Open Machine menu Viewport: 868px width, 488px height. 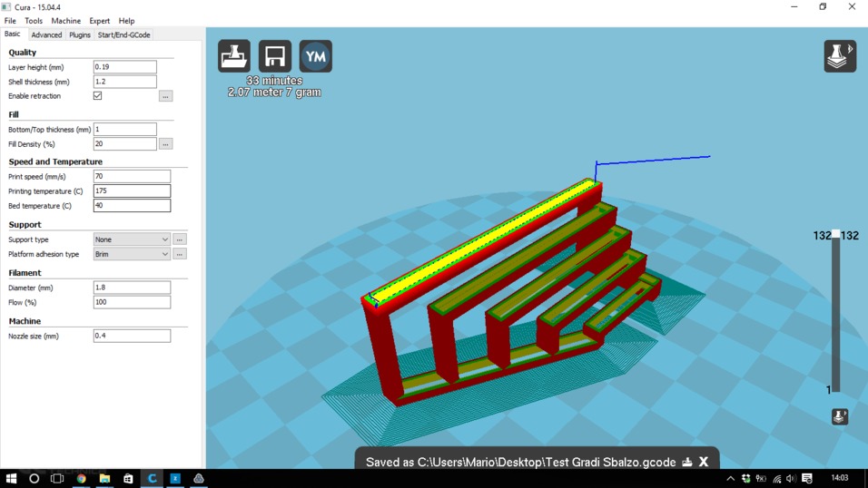pos(66,21)
